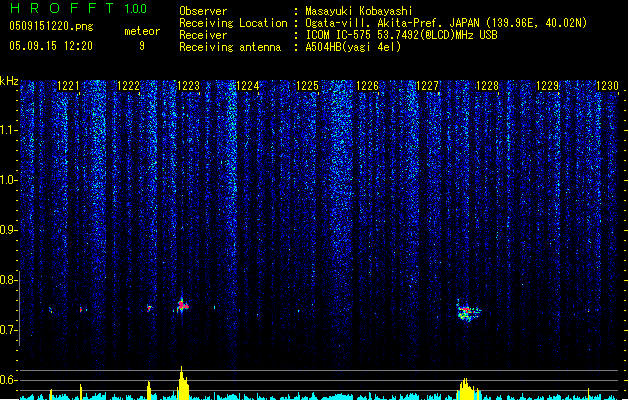The image size is (629, 400).
Task: Click the tallest yellow power spike near 1223
Action: point(183,383)
